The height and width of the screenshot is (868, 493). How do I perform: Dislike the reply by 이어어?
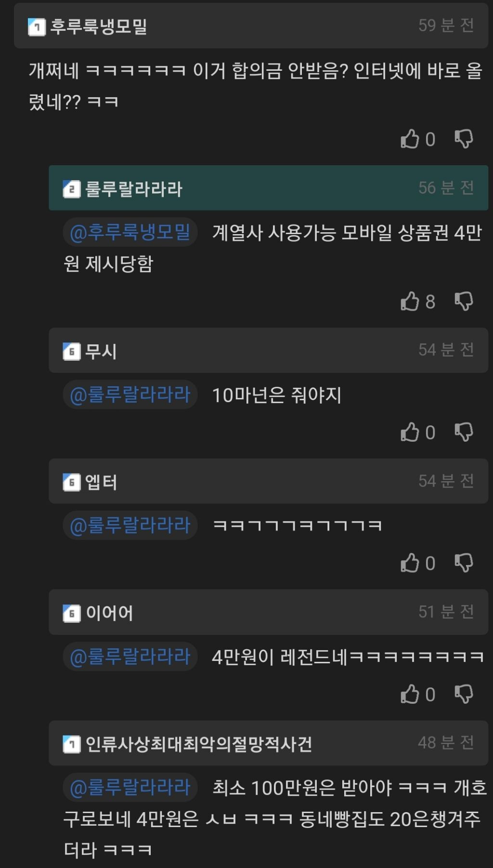464,694
